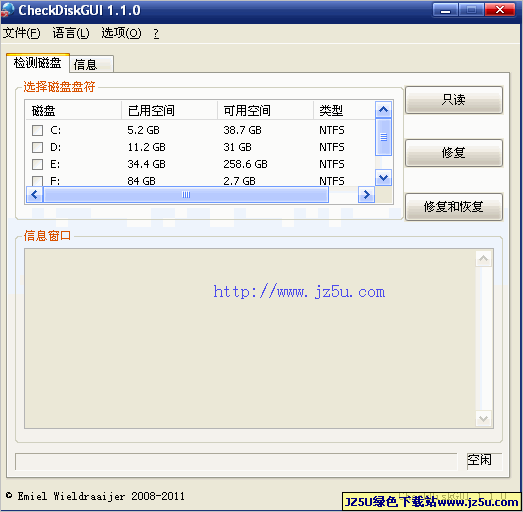Click the drive list horizontal scrollbar thumb
The height and width of the screenshot is (512, 523).
click(186, 194)
